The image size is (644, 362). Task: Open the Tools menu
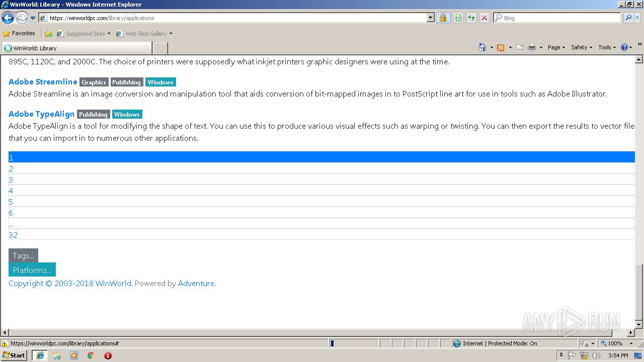[x=607, y=47]
